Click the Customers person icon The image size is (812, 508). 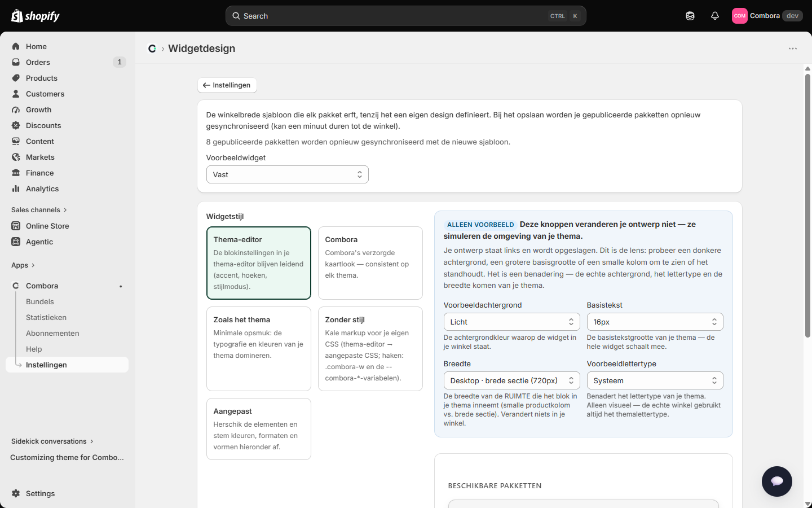tap(16, 94)
